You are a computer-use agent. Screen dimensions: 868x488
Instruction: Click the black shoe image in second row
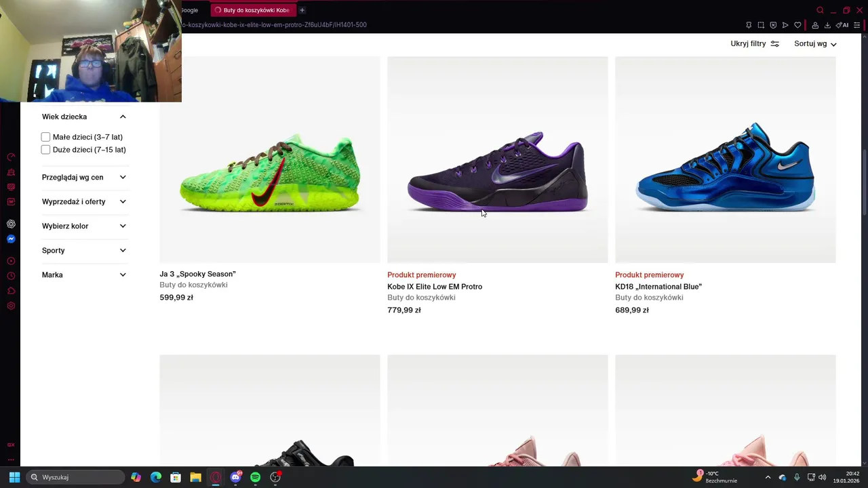pyautogui.click(x=270, y=411)
